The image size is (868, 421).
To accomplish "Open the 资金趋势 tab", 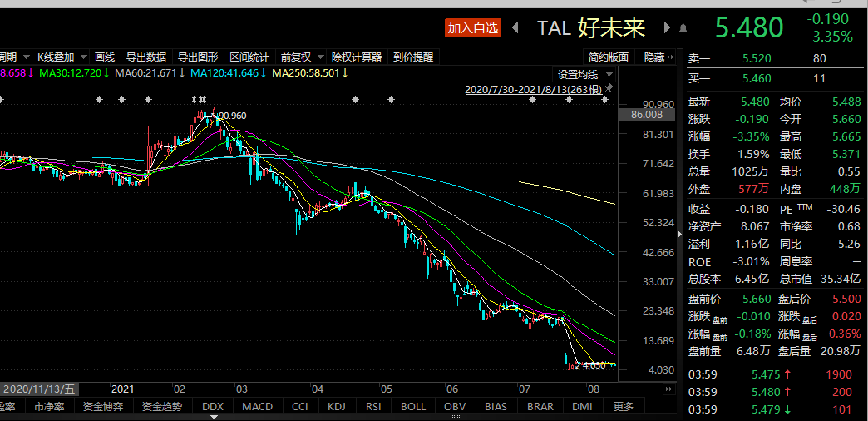I will click(x=161, y=407).
